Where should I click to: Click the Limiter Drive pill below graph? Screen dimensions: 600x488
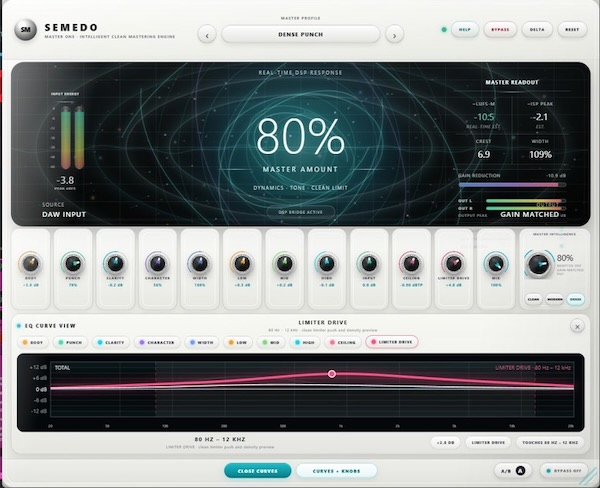point(488,442)
